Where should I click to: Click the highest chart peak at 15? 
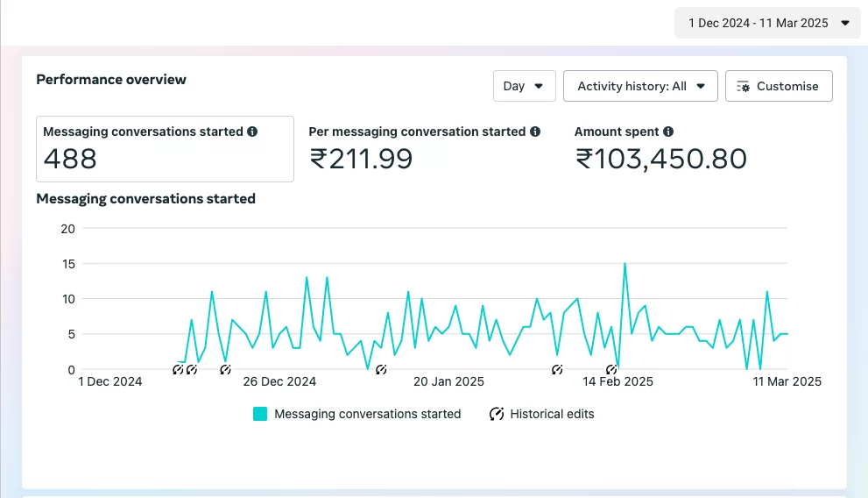pyautogui.click(x=625, y=263)
